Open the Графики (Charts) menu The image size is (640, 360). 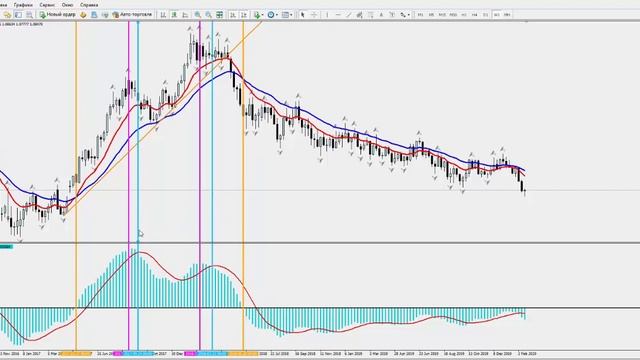[x=23, y=5]
